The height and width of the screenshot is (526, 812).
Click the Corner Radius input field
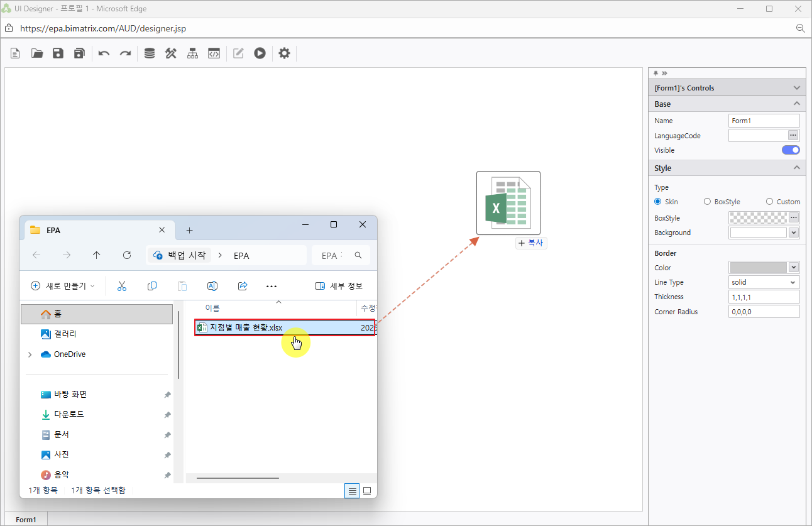(764, 312)
